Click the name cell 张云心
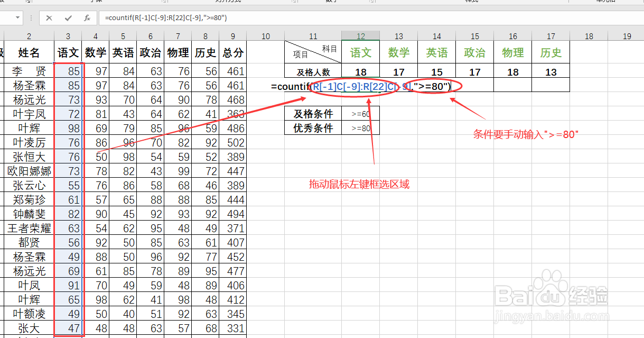Screen dimensions: 644x338 click(29, 185)
